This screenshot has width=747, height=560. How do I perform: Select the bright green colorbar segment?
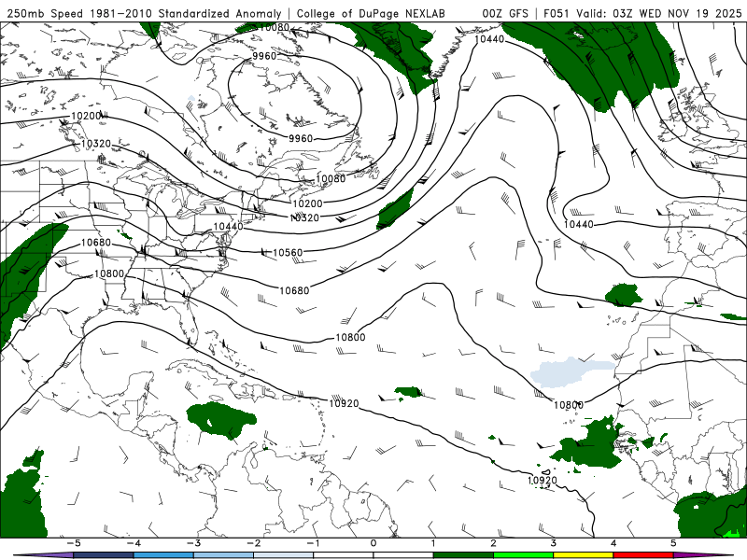[x=524, y=555]
